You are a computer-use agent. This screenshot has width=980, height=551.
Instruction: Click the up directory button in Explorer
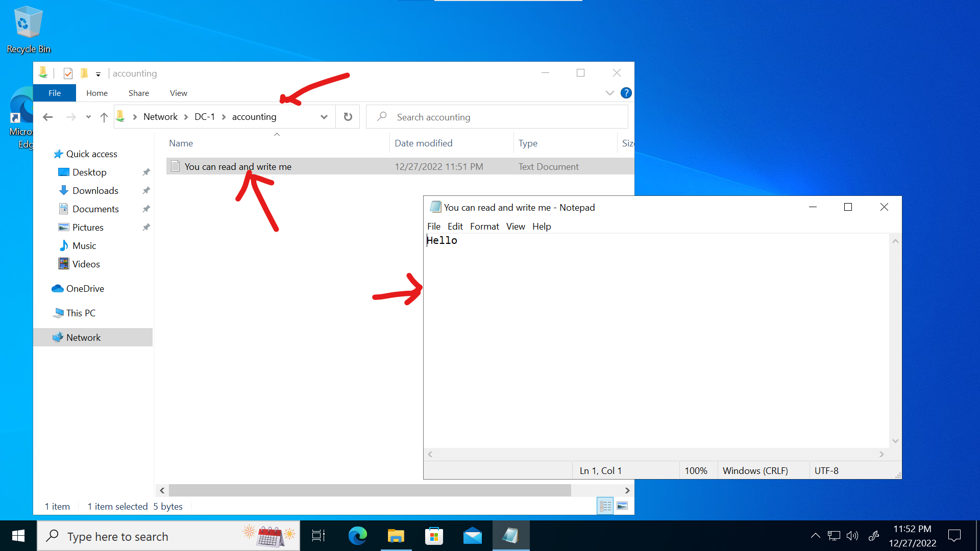tap(104, 117)
